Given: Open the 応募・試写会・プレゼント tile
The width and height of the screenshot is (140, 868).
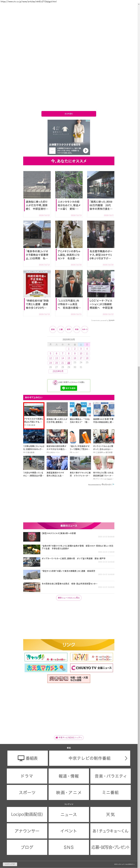Looking at the screenshot, I should pyautogui.click(x=110, y=847).
